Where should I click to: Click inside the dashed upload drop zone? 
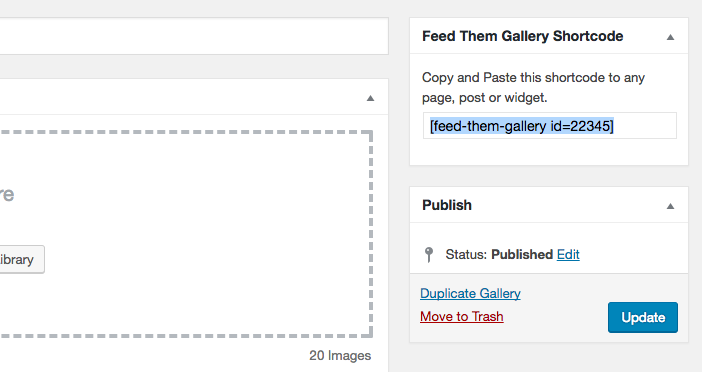click(186, 233)
